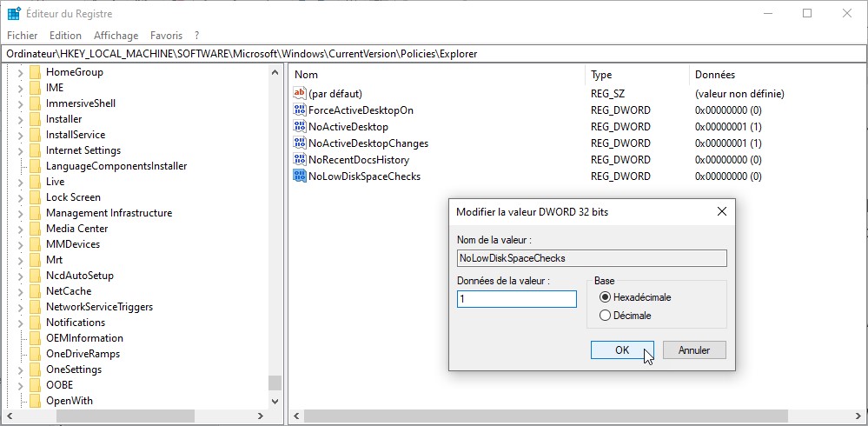Click the Media Center folder icon
This screenshot has width=868, height=426.
(x=35, y=229)
